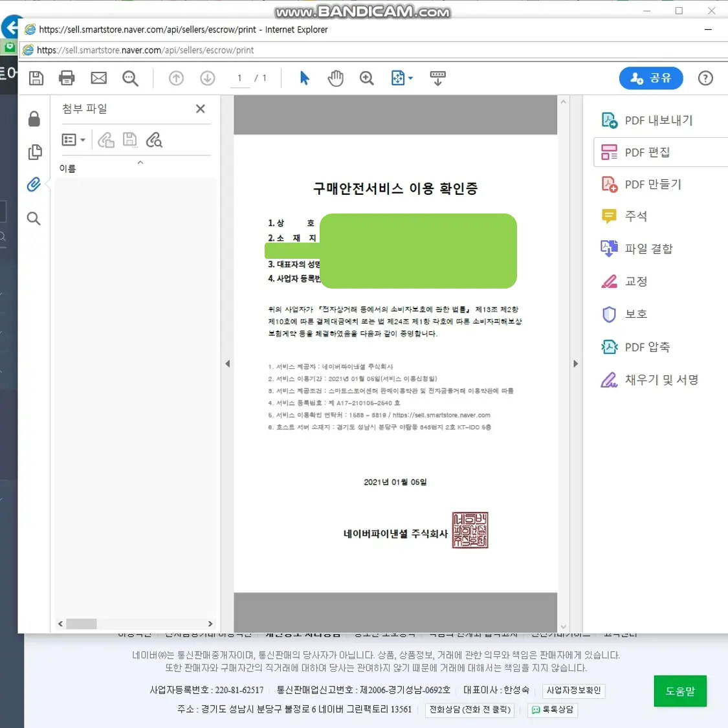Open attachments options list dropdown
This screenshot has width=728, height=728.
click(73, 140)
